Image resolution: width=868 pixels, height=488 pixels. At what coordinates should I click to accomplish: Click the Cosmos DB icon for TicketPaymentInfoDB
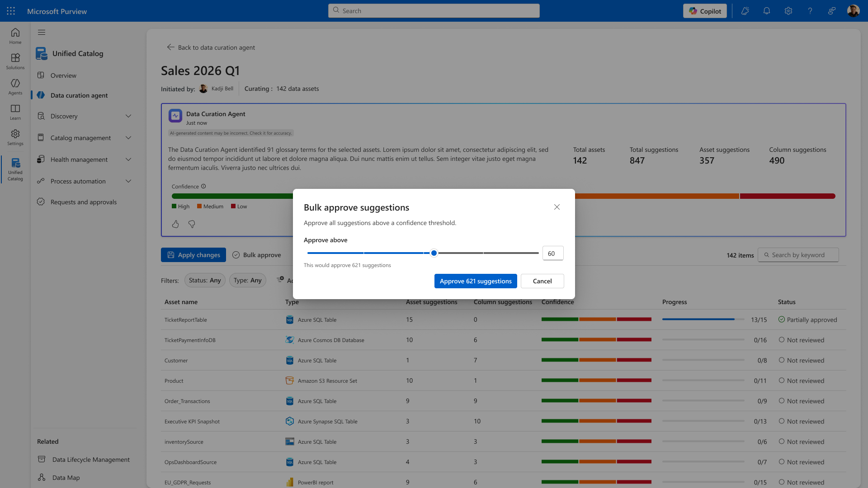click(290, 340)
